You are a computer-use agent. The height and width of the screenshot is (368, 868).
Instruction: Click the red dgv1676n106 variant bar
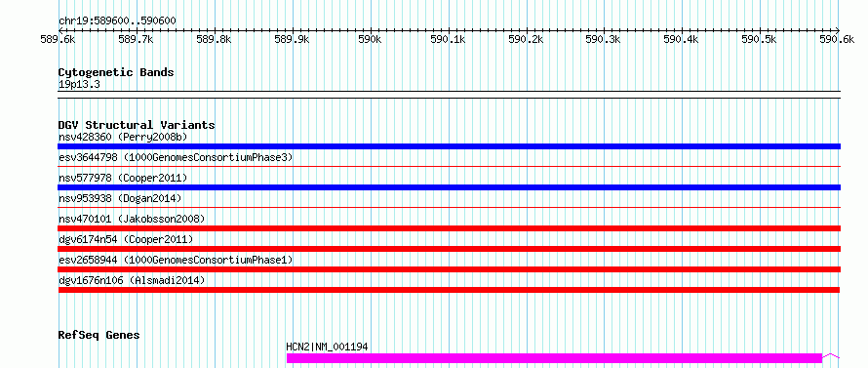449,290
